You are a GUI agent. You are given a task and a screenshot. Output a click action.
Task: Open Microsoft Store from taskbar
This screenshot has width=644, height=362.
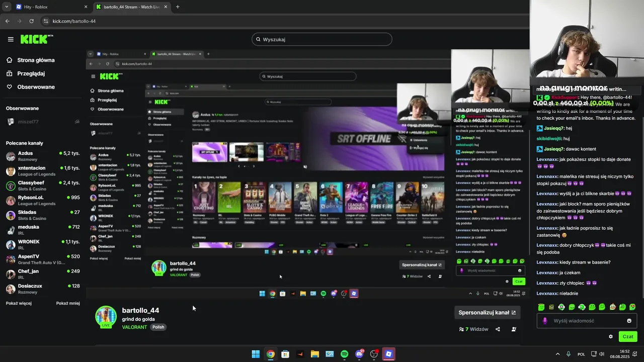285,354
